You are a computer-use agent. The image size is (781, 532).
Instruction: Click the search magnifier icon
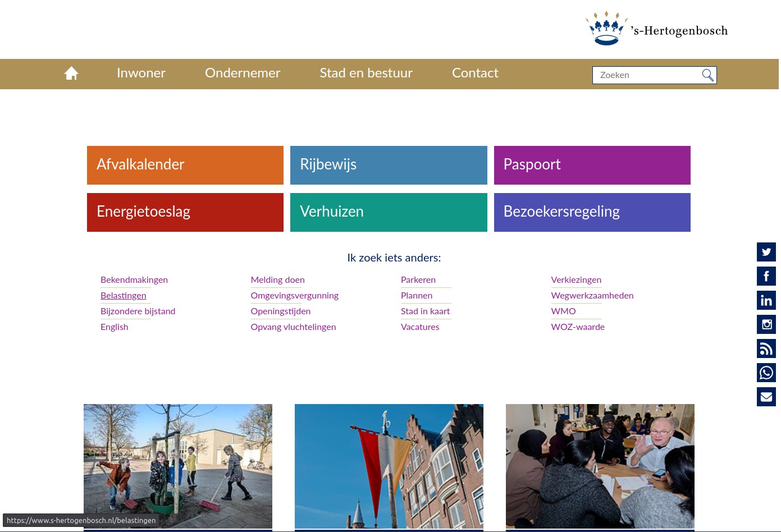click(708, 75)
